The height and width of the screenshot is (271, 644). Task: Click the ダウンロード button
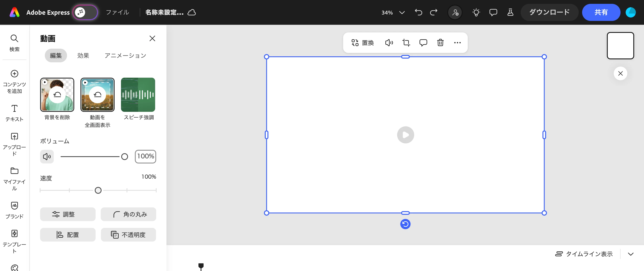point(549,12)
